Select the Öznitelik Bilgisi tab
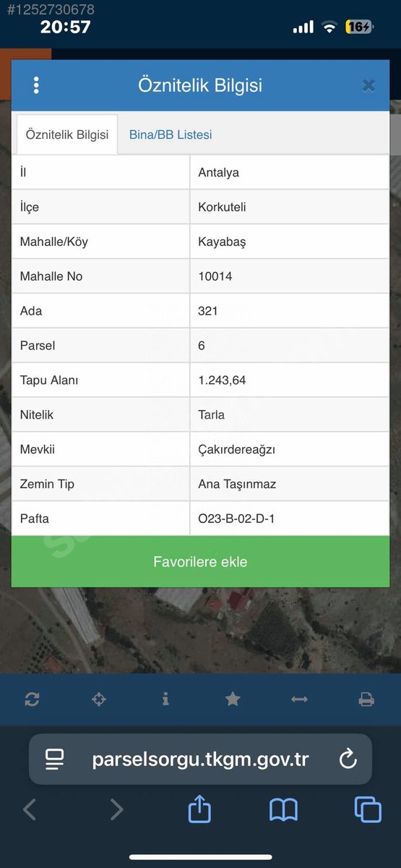Viewport: 401px width, 868px height. click(67, 135)
